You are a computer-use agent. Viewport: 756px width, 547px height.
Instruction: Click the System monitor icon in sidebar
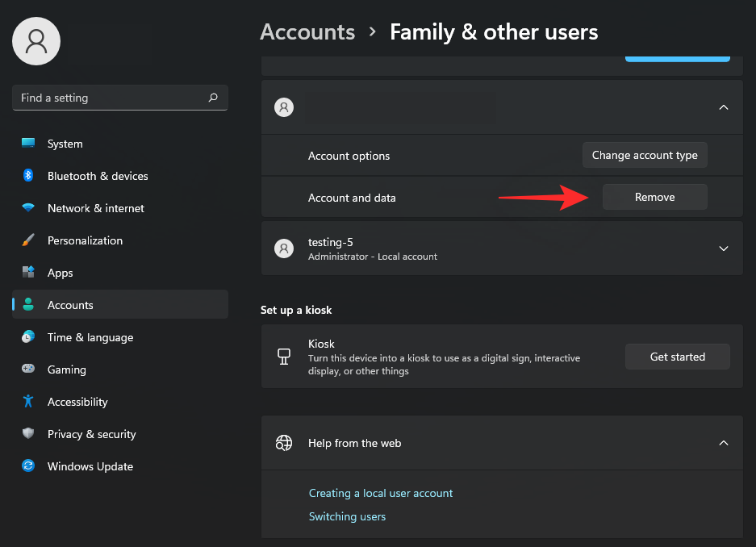tap(28, 144)
